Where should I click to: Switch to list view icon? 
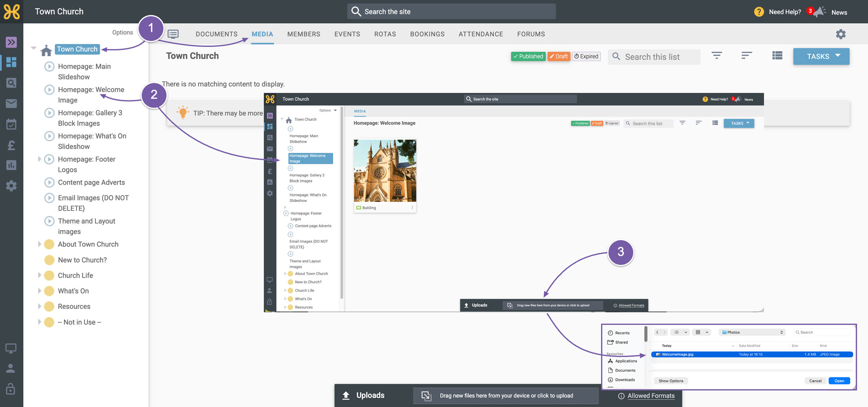pos(777,56)
